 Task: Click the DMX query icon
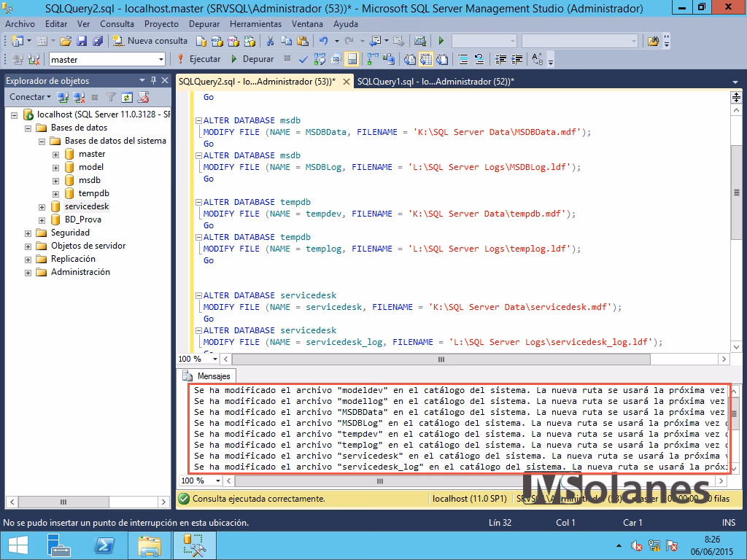pos(233,41)
